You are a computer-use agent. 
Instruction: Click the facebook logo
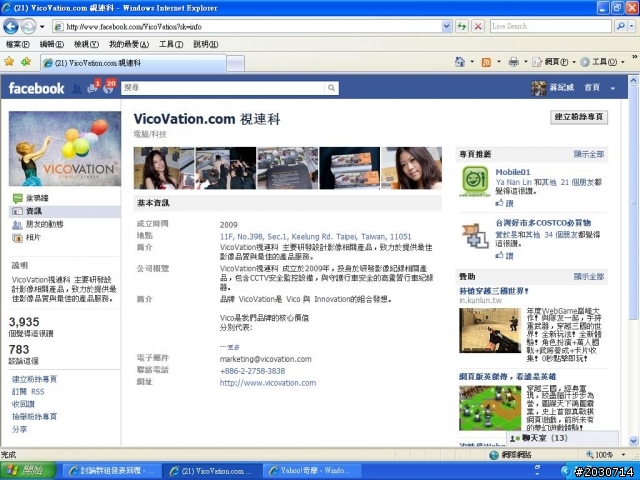coord(36,88)
